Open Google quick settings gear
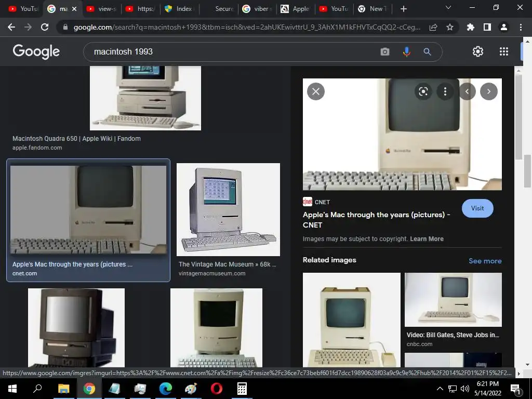Viewport: 532px width, 399px height. coord(478,51)
